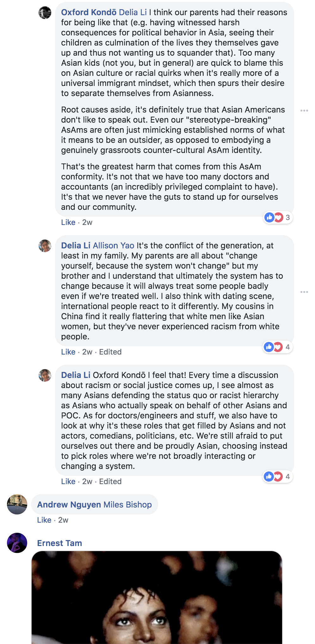View reactions on Oxford Kondō's comment

coord(278,217)
